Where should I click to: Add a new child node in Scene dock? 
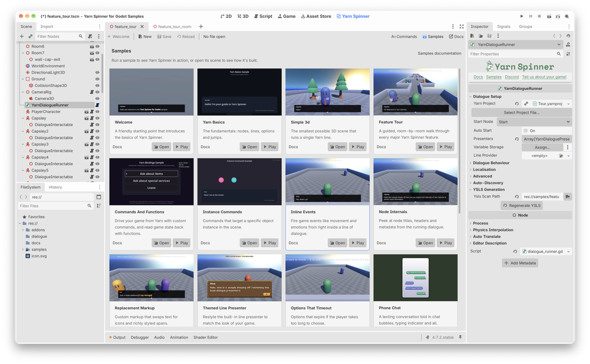click(22, 36)
